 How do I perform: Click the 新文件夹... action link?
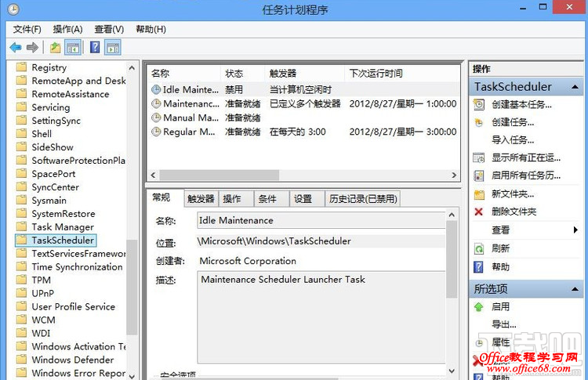pyautogui.click(x=513, y=194)
